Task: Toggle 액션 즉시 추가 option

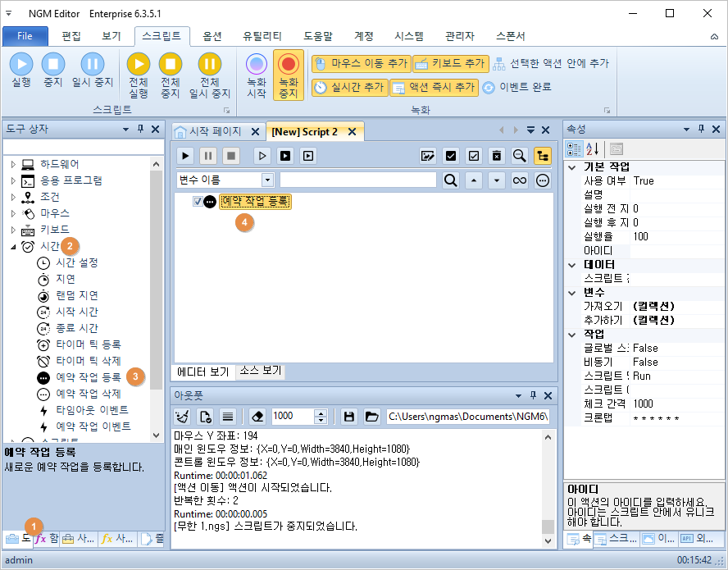Action: pyautogui.click(x=435, y=87)
